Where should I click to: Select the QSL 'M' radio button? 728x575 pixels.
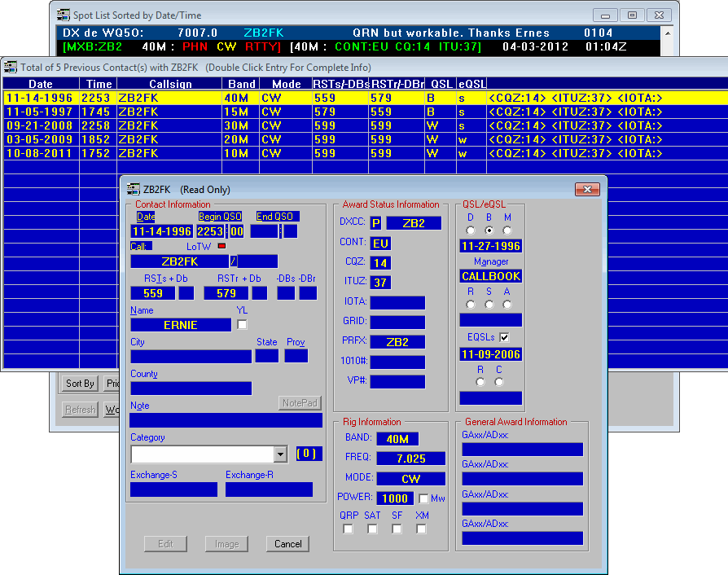tap(507, 230)
